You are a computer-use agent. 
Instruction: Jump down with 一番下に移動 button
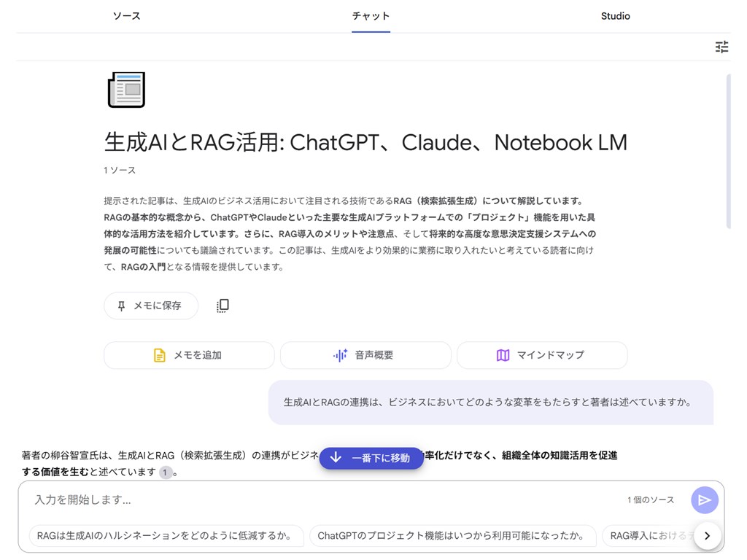point(371,458)
